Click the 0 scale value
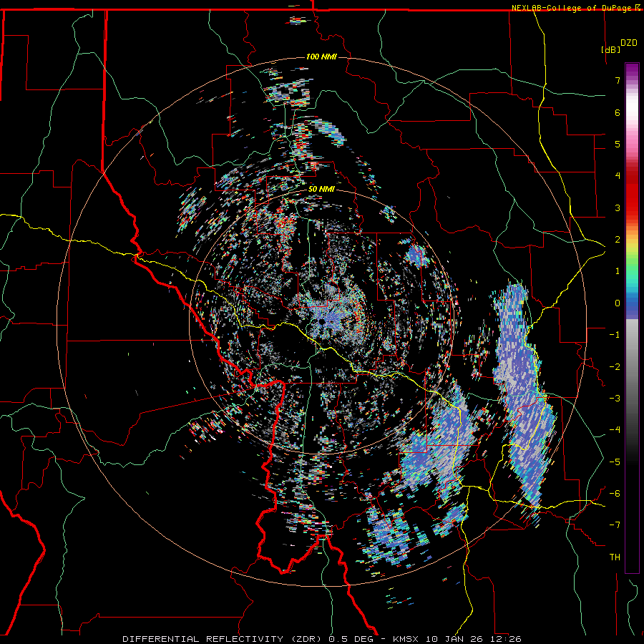Image resolution: width=644 pixels, height=644 pixels. click(x=618, y=303)
